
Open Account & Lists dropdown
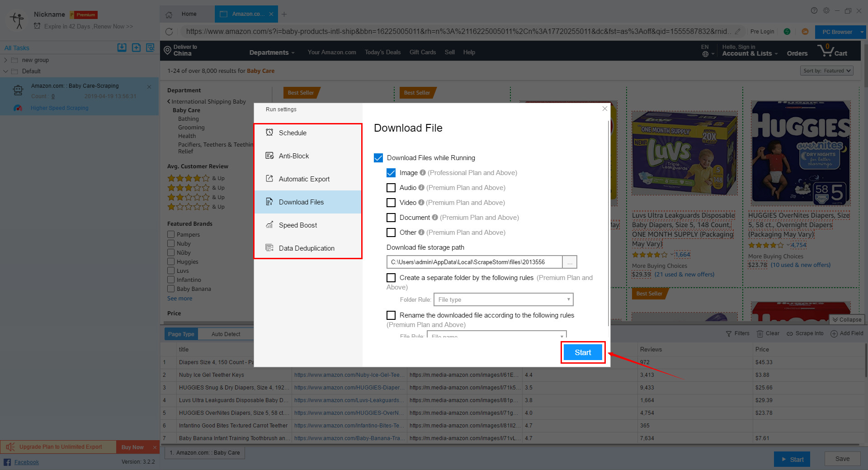click(750, 53)
